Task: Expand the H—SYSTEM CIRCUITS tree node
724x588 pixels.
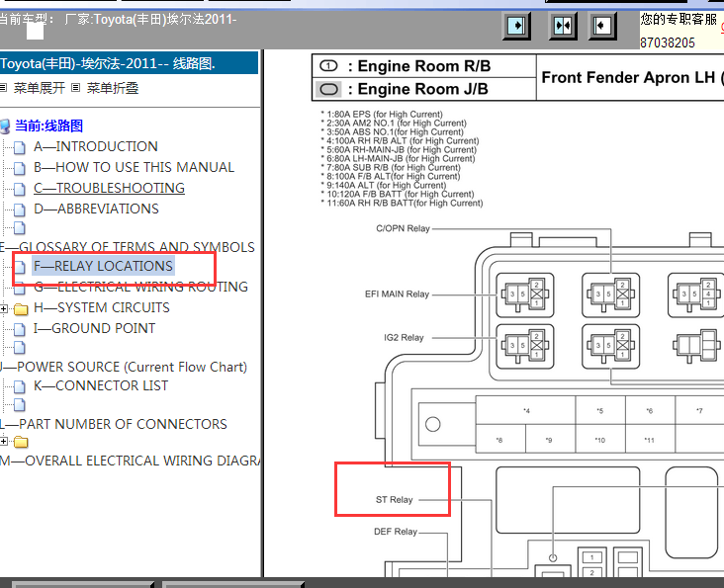Action: (4, 308)
